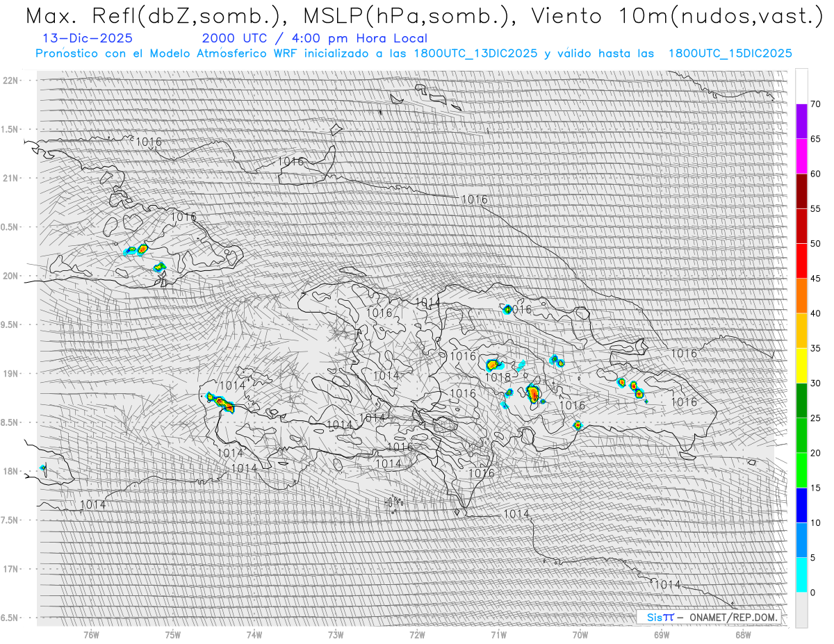The height and width of the screenshot is (644, 834).
Task: Select the '69W' longitude axis label
Action: pos(662,635)
